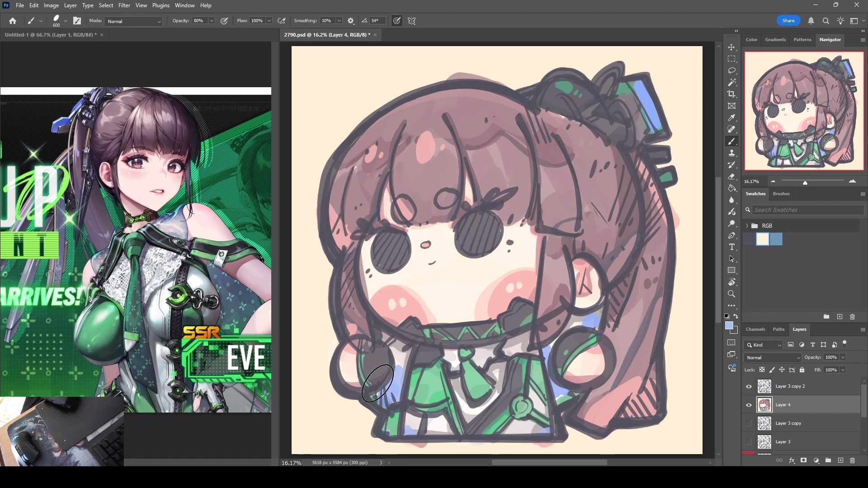Show Layer 3 copy visibility box
The width and height of the screenshot is (868, 488).
749,423
